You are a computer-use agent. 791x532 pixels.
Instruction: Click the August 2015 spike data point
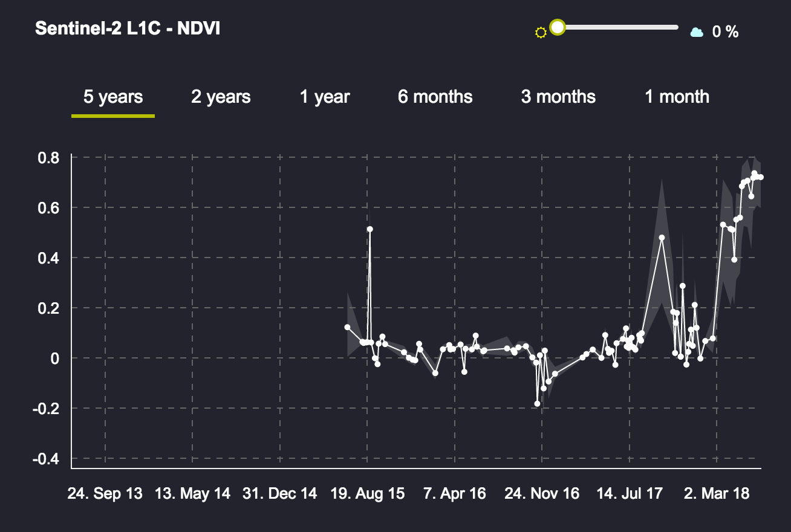tap(369, 229)
